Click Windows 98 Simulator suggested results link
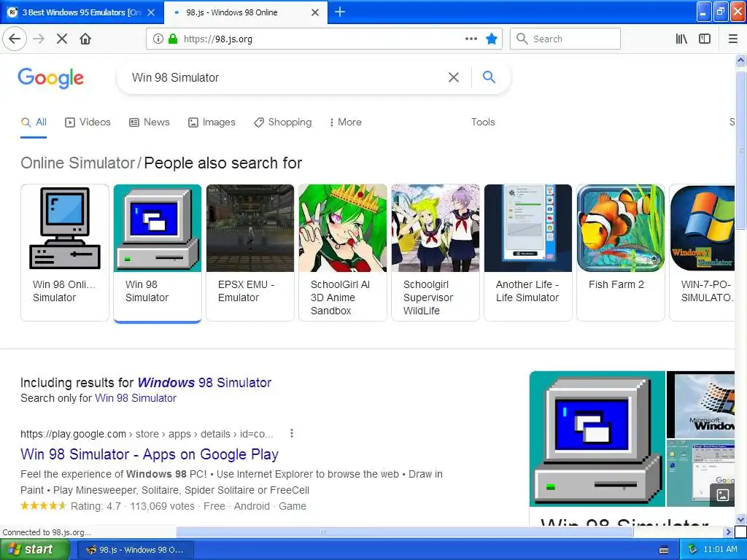The image size is (747, 560). pyautogui.click(x=204, y=383)
